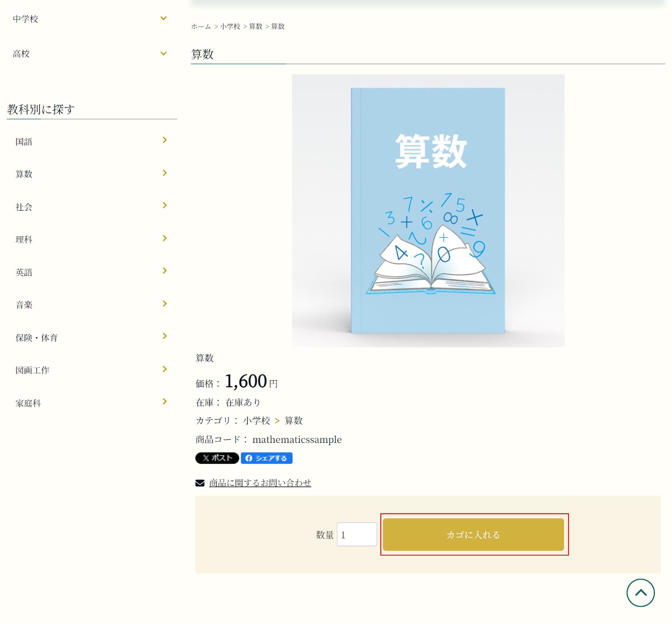Viewport: 672px width, 624px height.
Task: Click the 算数 textbook product image
Action: tap(428, 211)
